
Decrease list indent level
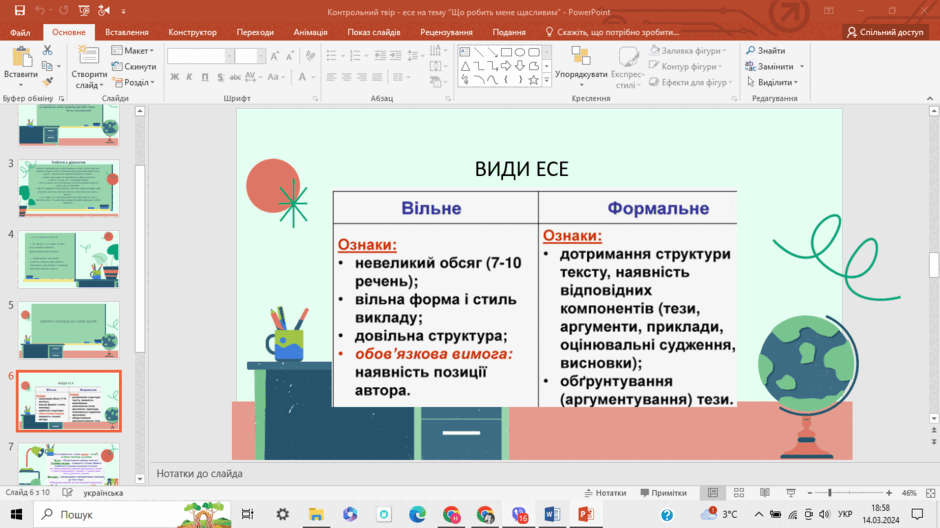click(x=380, y=56)
